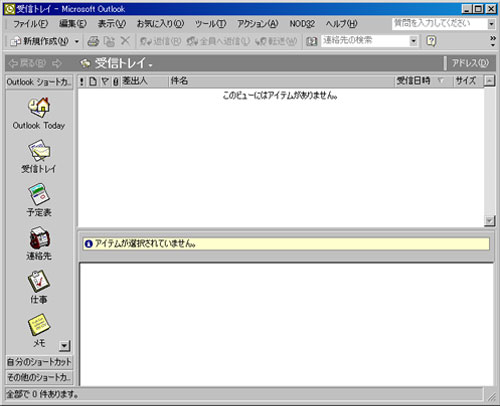Open the メモ notes shortcut

pyautogui.click(x=39, y=325)
